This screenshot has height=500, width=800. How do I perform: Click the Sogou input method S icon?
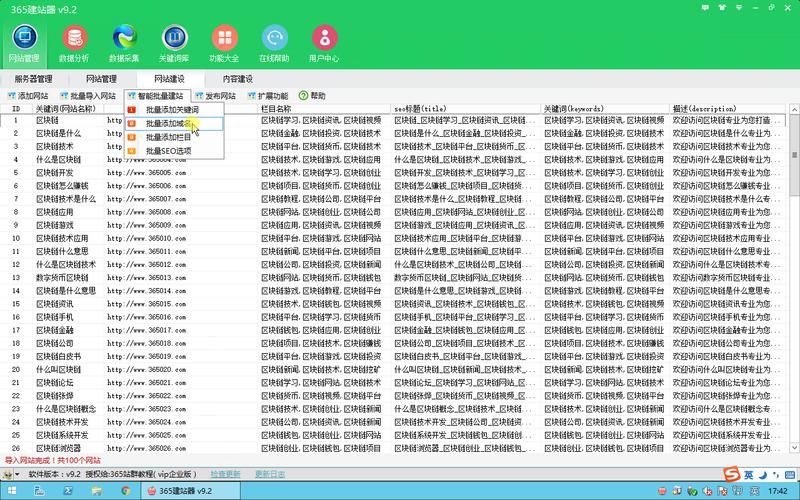(x=732, y=474)
